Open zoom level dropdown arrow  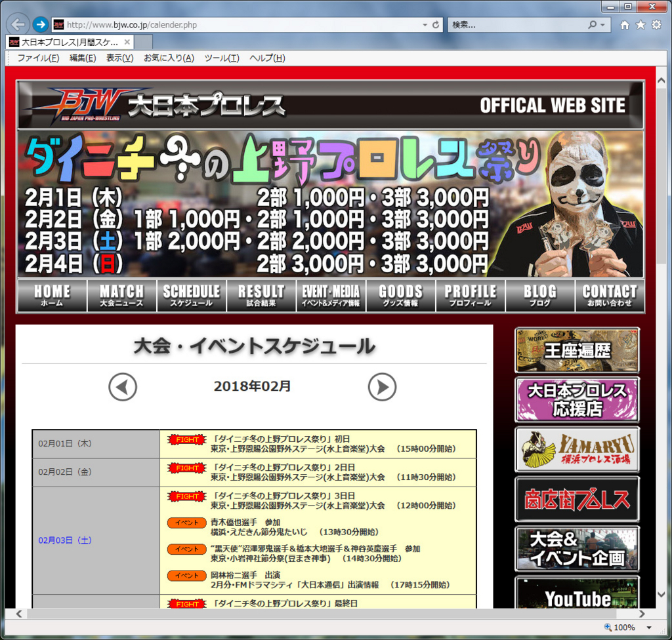[x=649, y=628]
